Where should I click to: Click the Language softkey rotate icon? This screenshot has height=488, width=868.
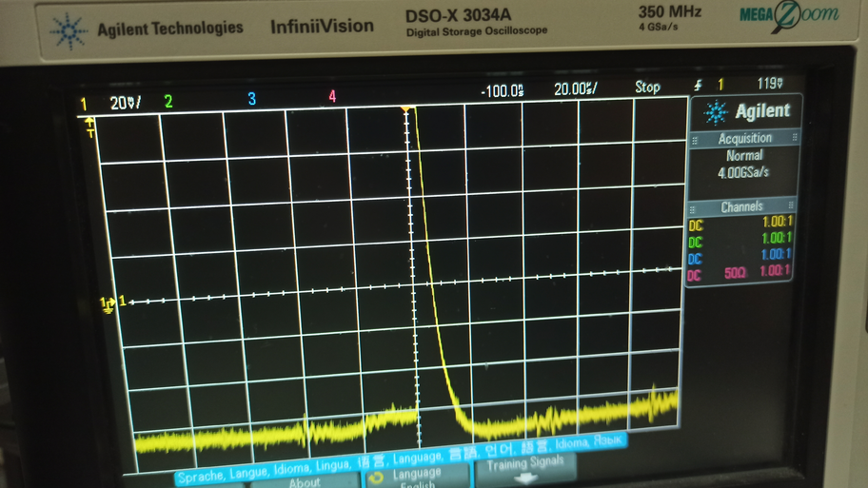coord(377,478)
